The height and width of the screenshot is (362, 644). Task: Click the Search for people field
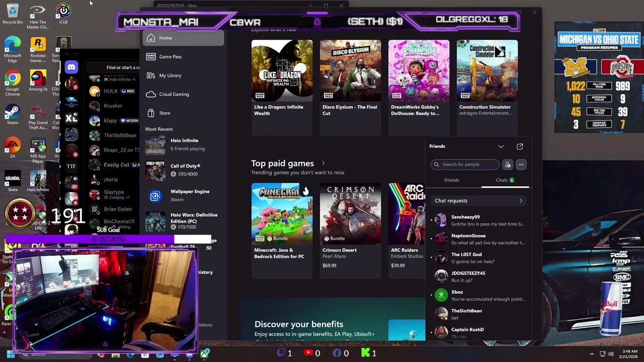(465, 164)
